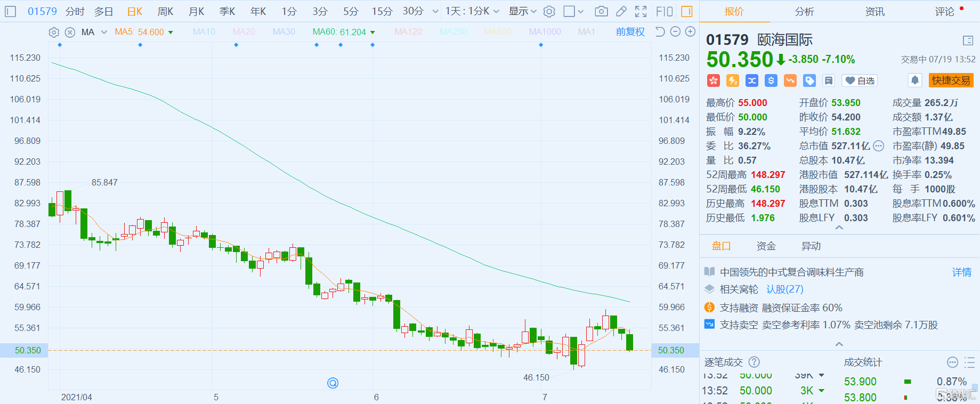Open the 认股(27) warrants link

click(784, 289)
